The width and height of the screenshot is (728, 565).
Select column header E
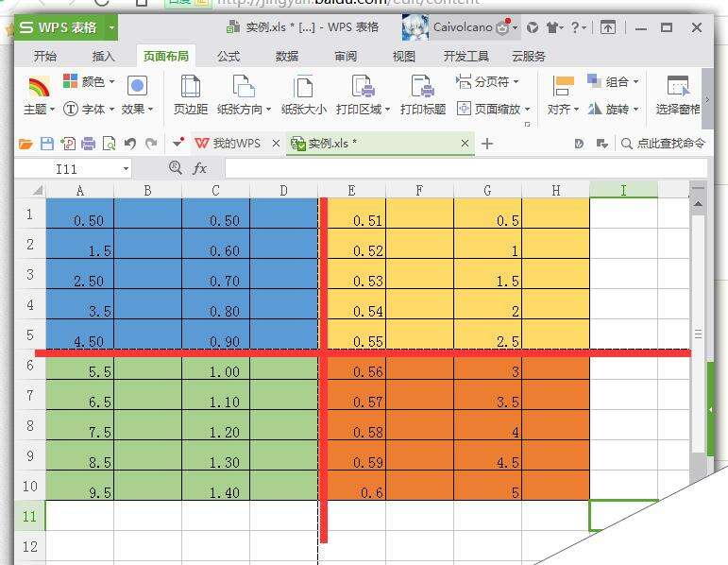coord(351,191)
